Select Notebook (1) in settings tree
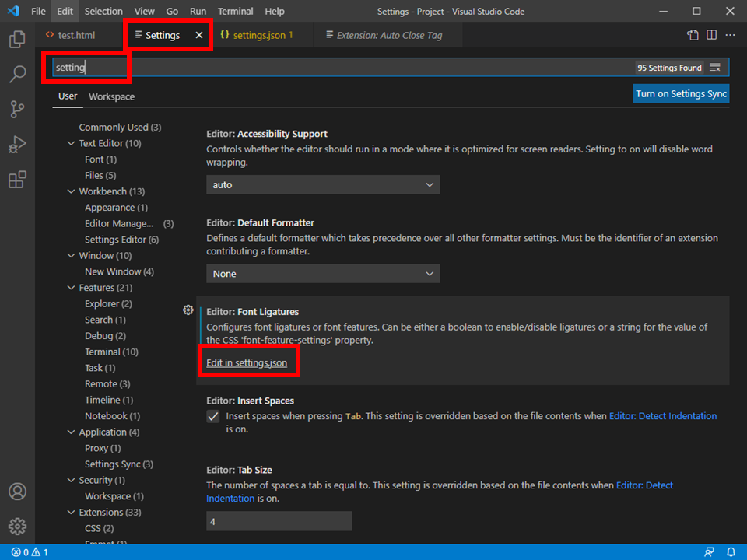The width and height of the screenshot is (747, 560). coord(112,416)
